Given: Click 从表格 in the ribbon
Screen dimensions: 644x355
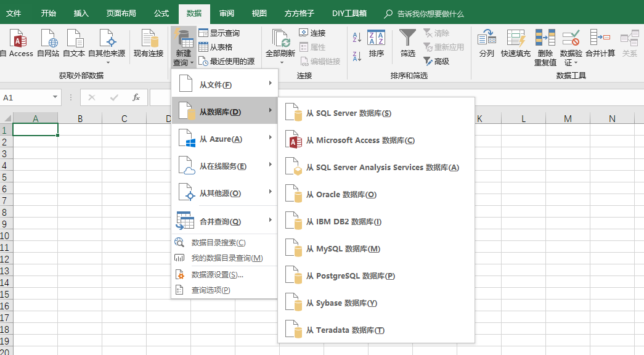Looking at the screenshot, I should pyautogui.click(x=216, y=47).
